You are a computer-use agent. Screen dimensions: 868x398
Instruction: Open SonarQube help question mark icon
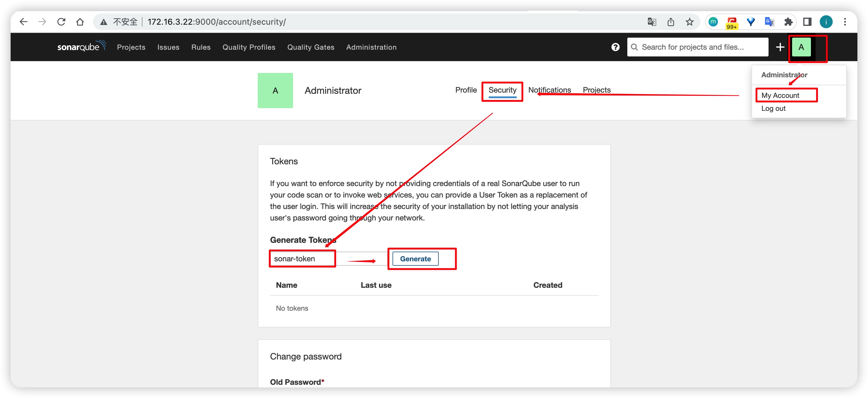pos(615,47)
